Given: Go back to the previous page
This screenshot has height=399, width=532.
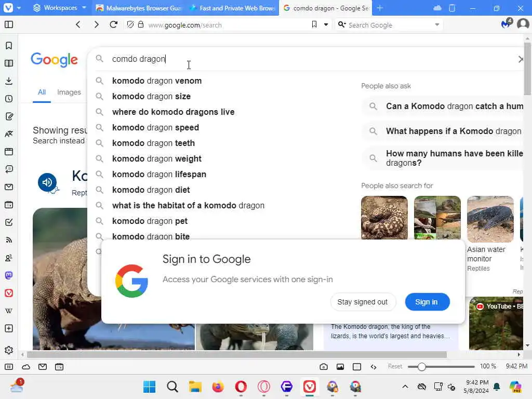Looking at the screenshot, I should click(78, 24).
